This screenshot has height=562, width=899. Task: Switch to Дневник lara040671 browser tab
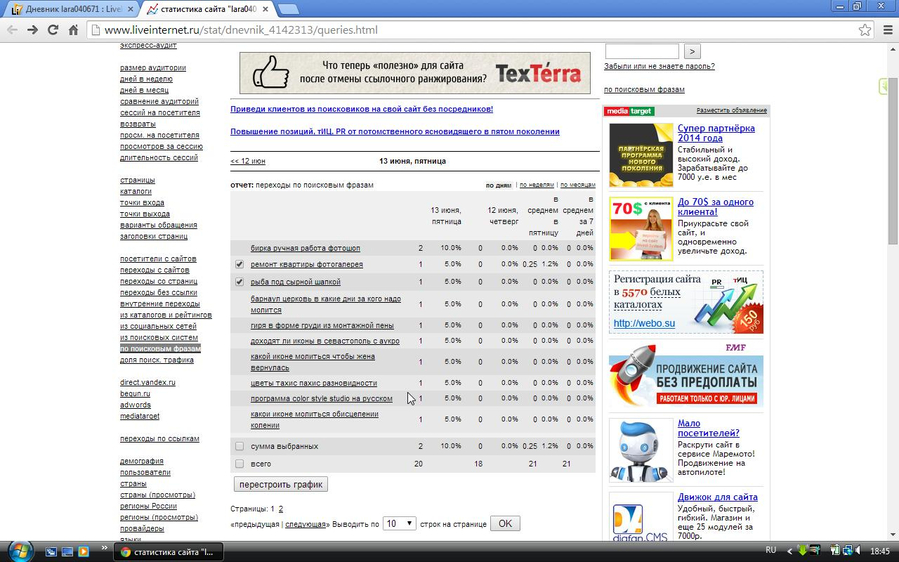point(73,9)
